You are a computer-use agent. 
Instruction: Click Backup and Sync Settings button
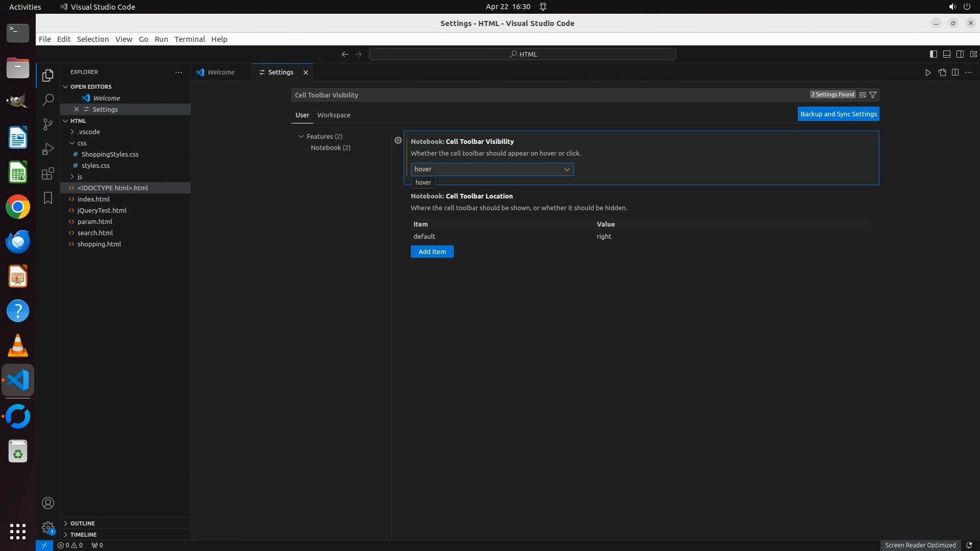tap(838, 114)
